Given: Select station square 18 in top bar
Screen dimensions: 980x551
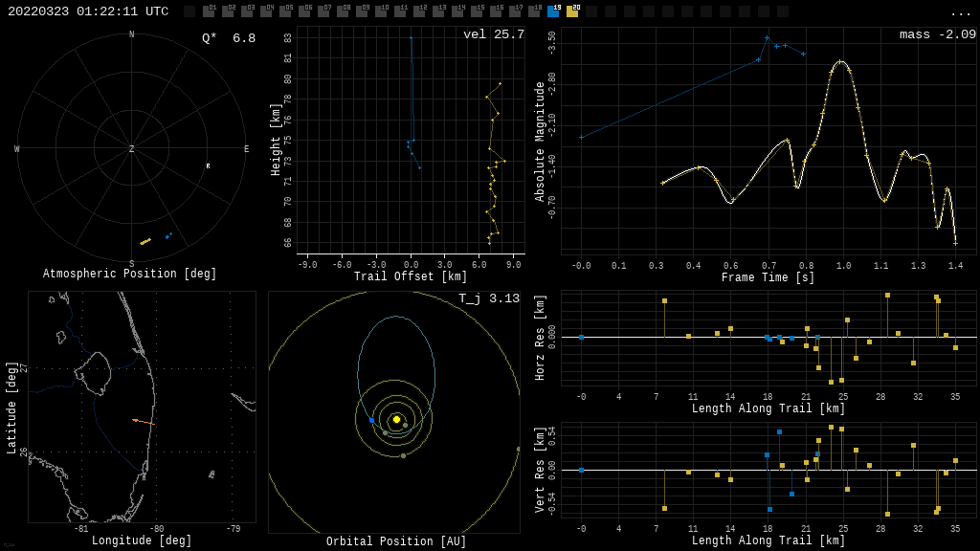Looking at the screenshot, I should pos(534,11).
